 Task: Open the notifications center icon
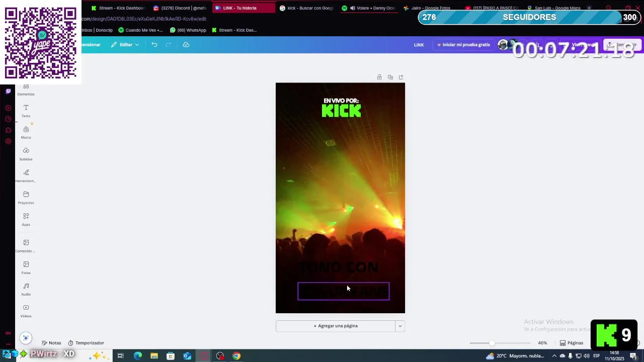(633, 356)
